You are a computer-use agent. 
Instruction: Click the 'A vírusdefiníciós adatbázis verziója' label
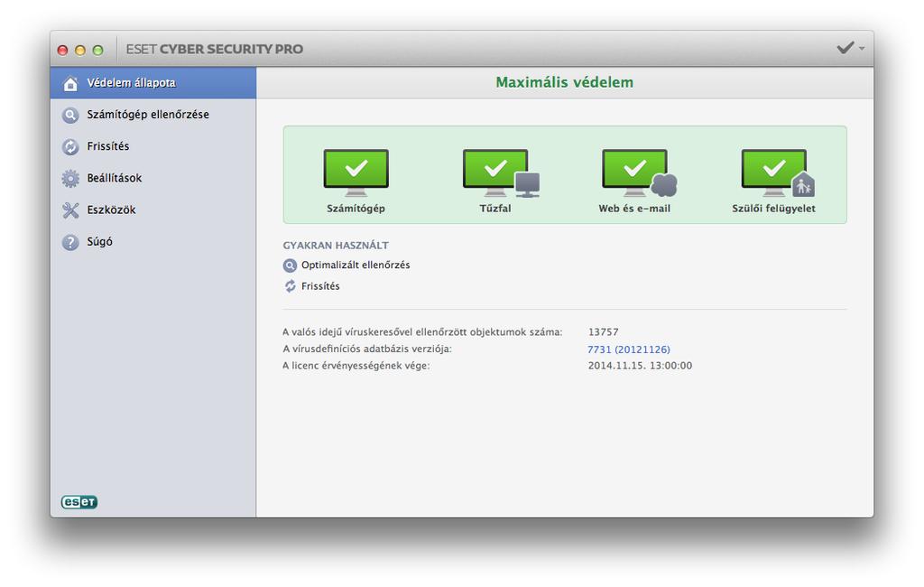click(367, 349)
